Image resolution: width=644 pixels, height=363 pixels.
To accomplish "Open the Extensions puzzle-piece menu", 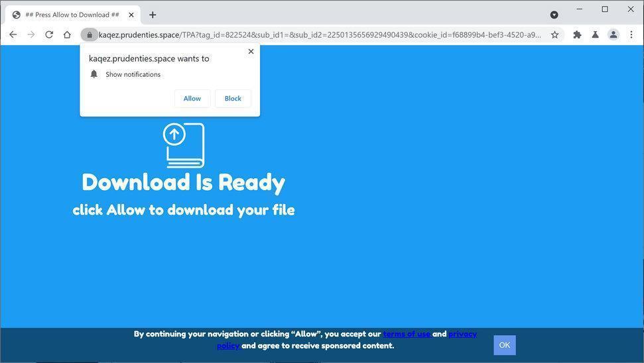I will (577, 35).
